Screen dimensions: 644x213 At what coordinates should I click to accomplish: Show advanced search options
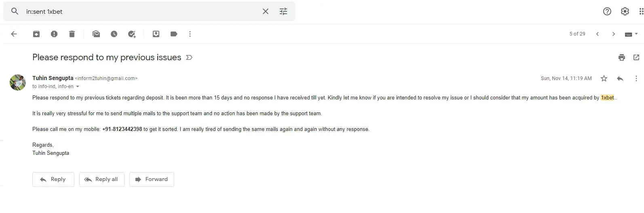283,11
